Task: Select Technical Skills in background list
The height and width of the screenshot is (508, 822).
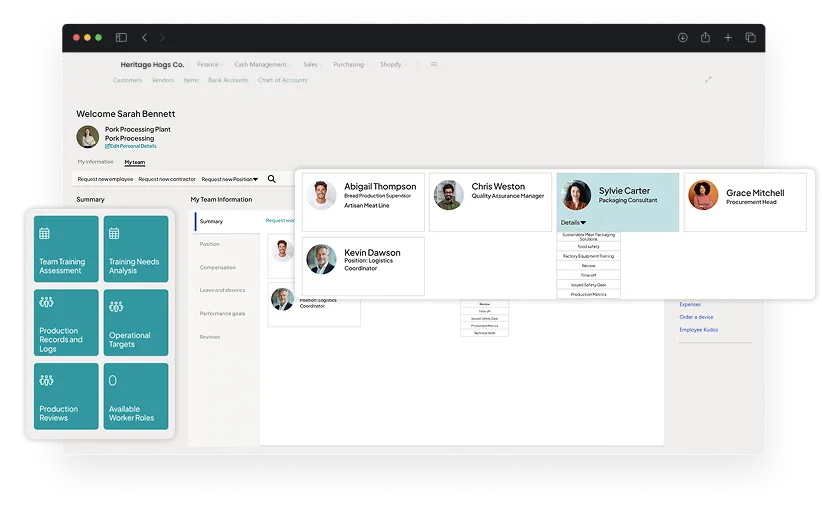Action: pyautogui.click(x=484, y=333)
